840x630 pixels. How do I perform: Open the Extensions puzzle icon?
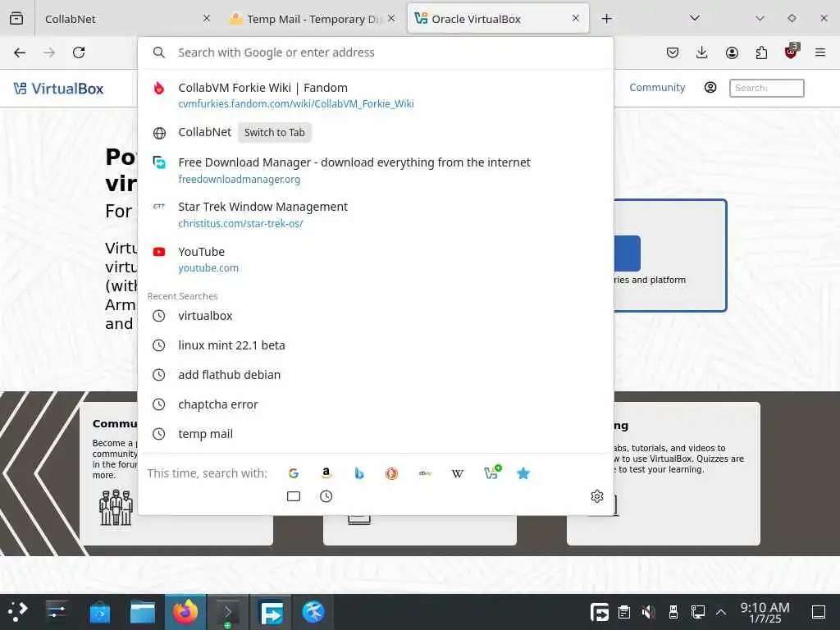(x=761, y=52)
